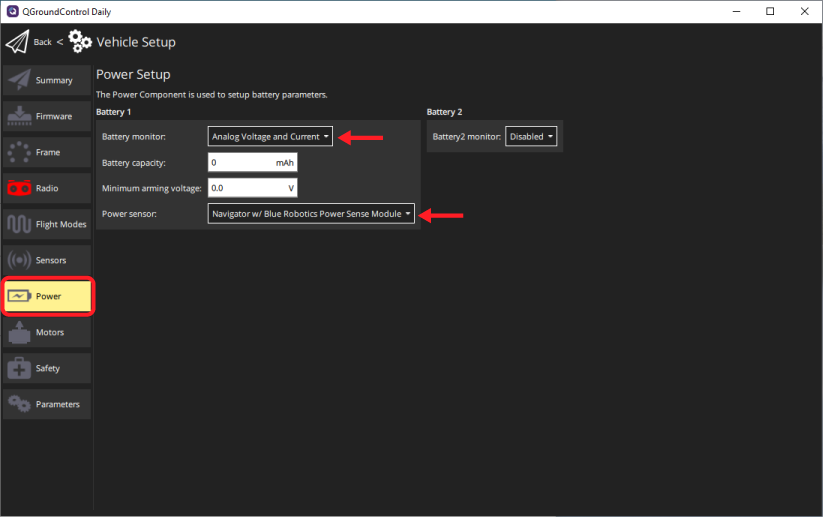Click the Vehicle Setup gears icon
Image resolution: width=823 pixels, height=517 pixels.
coord(80,42)
